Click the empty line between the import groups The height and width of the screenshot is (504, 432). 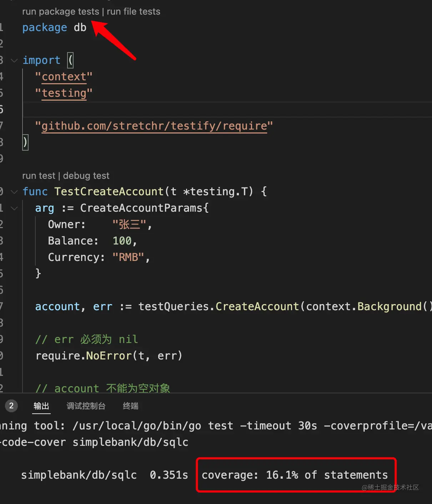227,110
